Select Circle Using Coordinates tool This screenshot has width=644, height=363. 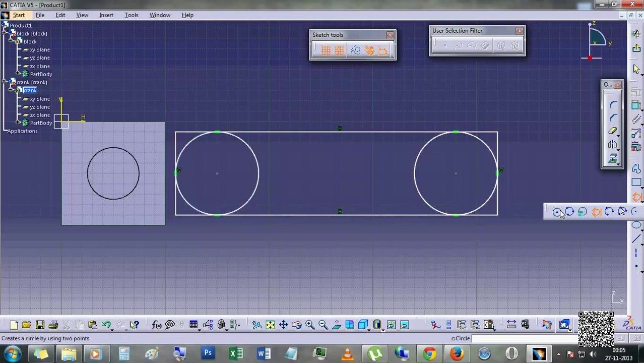583,212
